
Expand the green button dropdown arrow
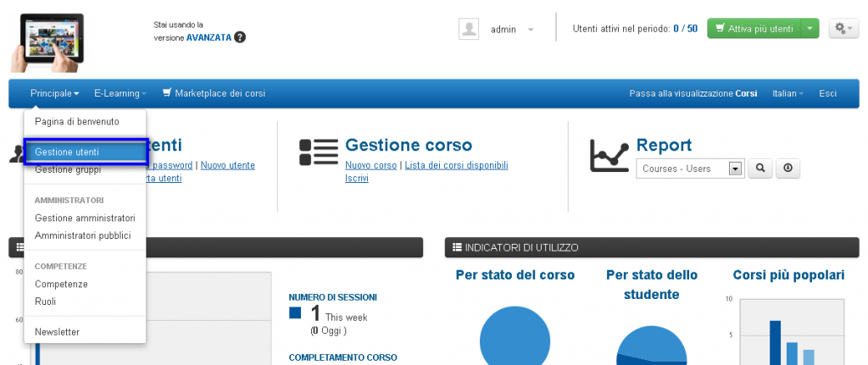coord(810,29)
